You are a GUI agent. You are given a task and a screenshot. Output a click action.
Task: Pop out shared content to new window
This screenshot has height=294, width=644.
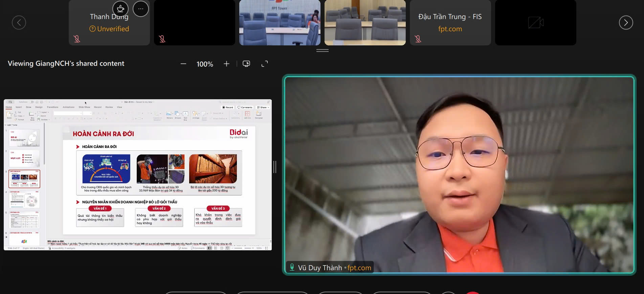246,64
